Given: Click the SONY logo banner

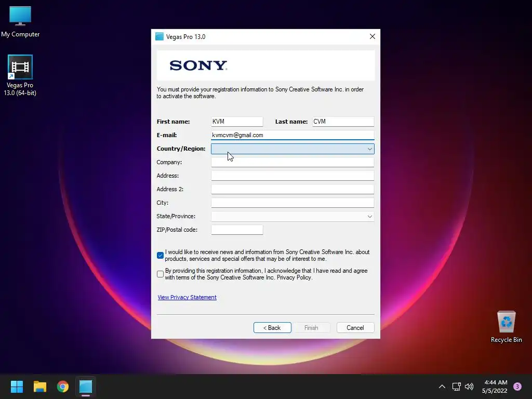Looking at the screenshot, I should coord(265,65).
